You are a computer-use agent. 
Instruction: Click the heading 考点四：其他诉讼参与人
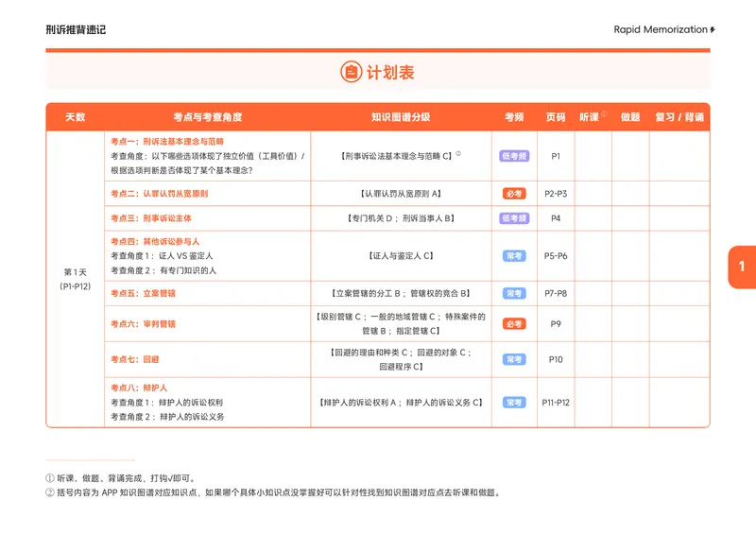155,241
